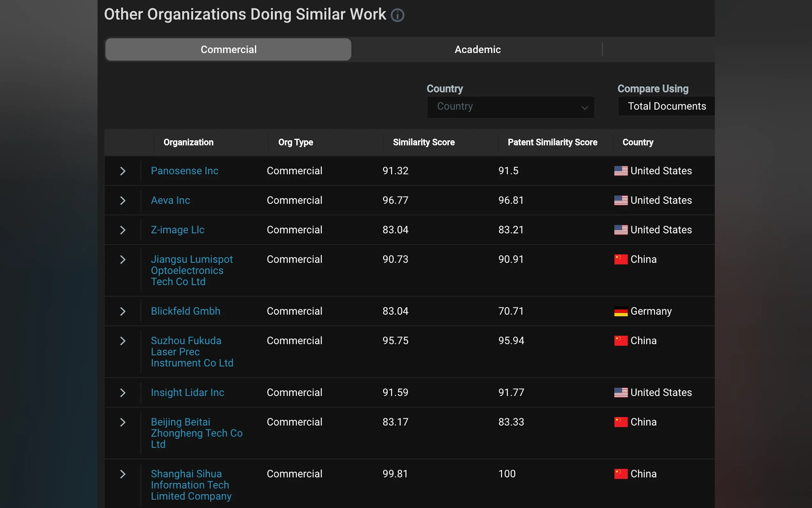Select patent similarity score 70.71 for Blickfeld

pos(511,311)
